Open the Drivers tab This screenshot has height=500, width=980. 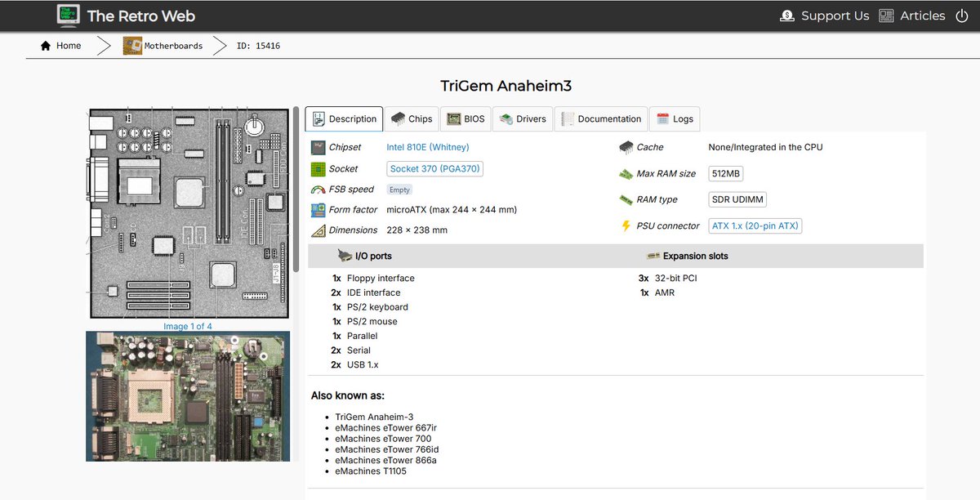[523, 118]
